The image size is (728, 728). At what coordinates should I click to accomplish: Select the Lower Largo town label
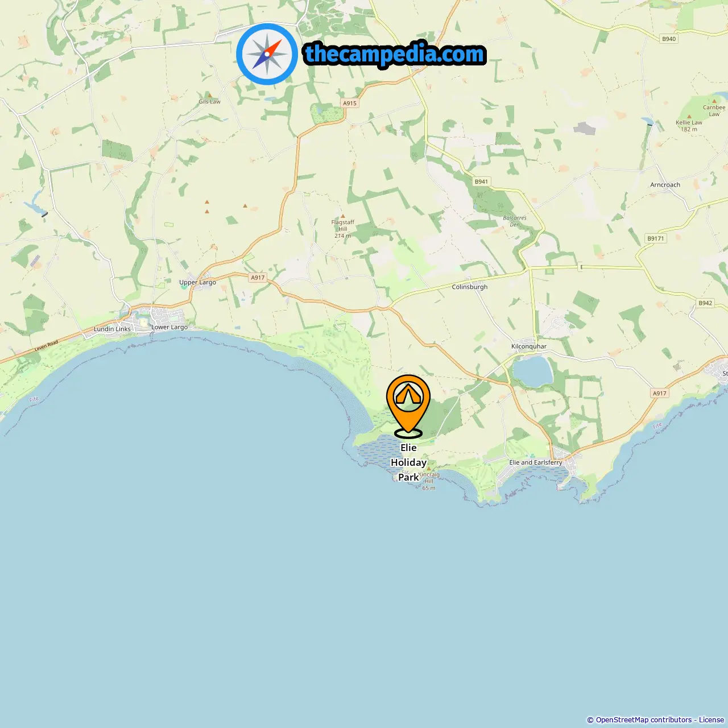[169, 327]
